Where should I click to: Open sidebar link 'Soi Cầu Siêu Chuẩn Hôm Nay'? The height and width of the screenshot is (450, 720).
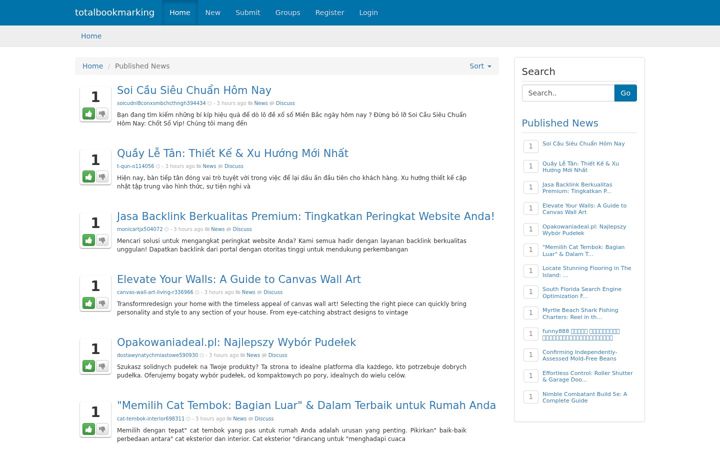coord(584,144)
